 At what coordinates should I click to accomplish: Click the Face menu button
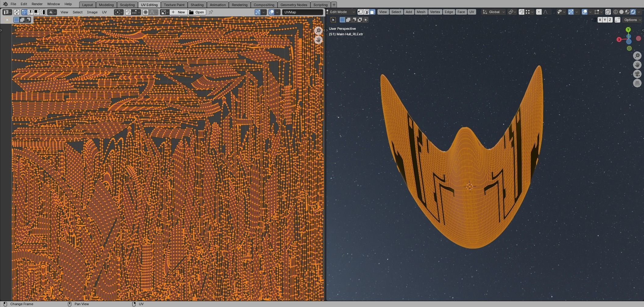coord(461,12)
